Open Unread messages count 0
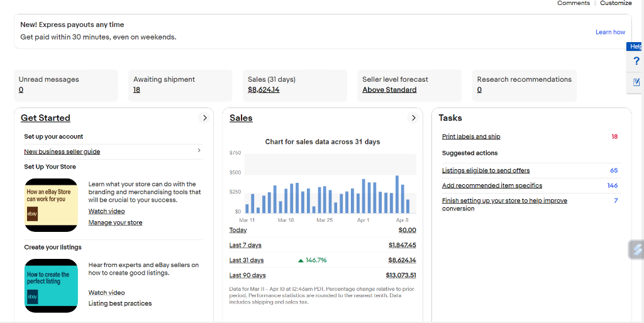This screenshot has width=644, height=323. tap(21, 90)
